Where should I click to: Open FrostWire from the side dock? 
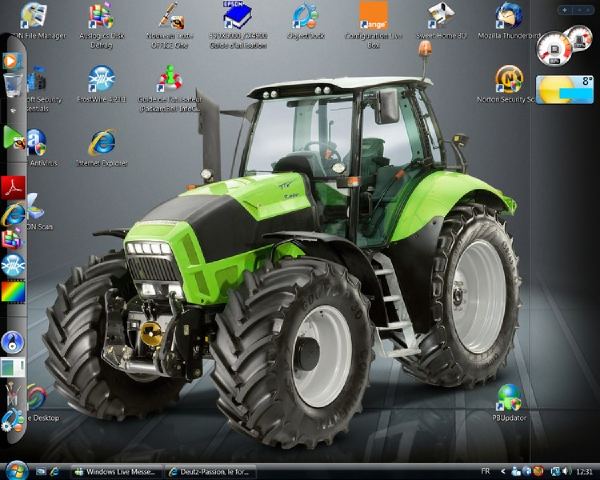[13, 265]
